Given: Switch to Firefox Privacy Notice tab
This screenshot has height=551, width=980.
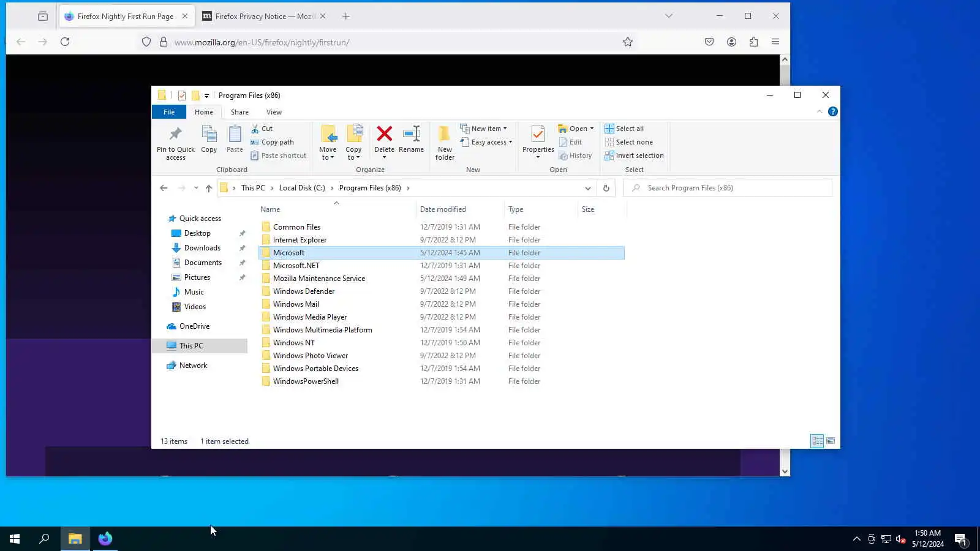Looking at the screenshot, I should coord(265,17).
